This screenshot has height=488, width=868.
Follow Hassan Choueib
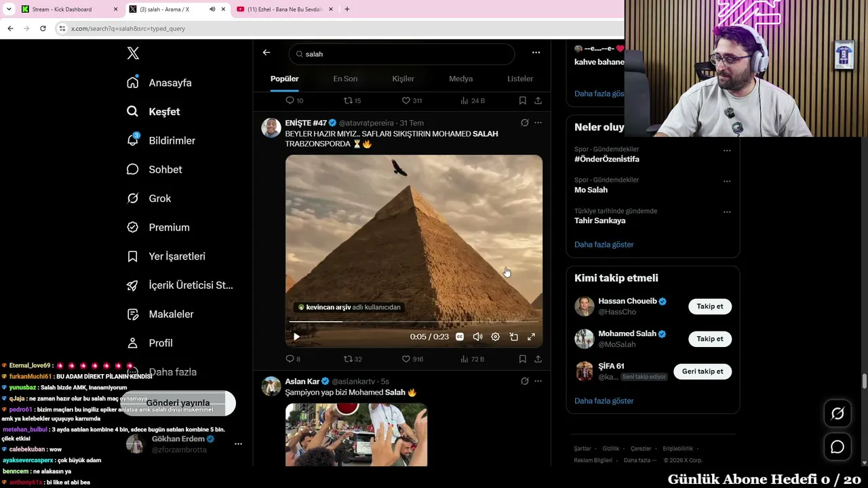pyautogui.click(x=710, y=306)
